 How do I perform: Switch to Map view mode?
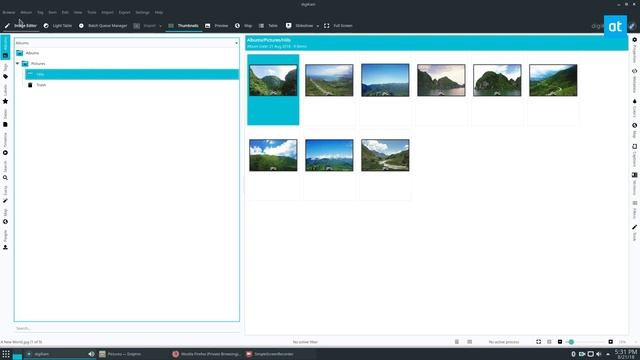click(x=243, y=26)
